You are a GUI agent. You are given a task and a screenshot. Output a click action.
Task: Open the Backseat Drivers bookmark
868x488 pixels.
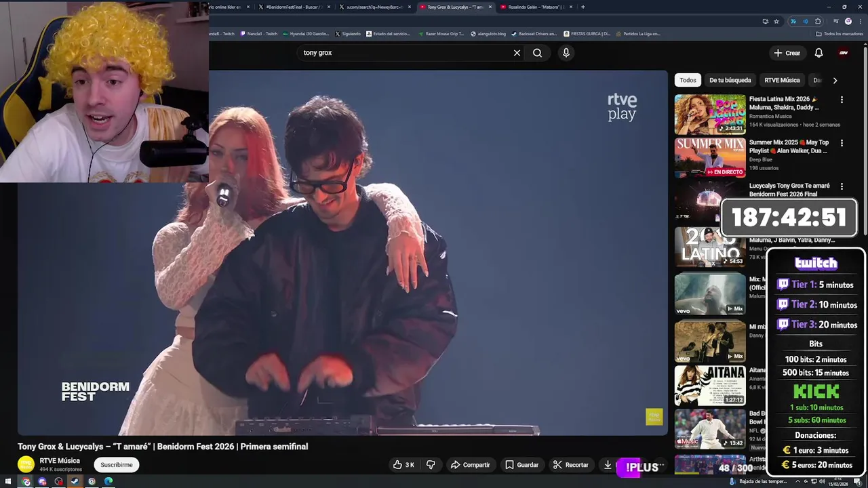534,33
